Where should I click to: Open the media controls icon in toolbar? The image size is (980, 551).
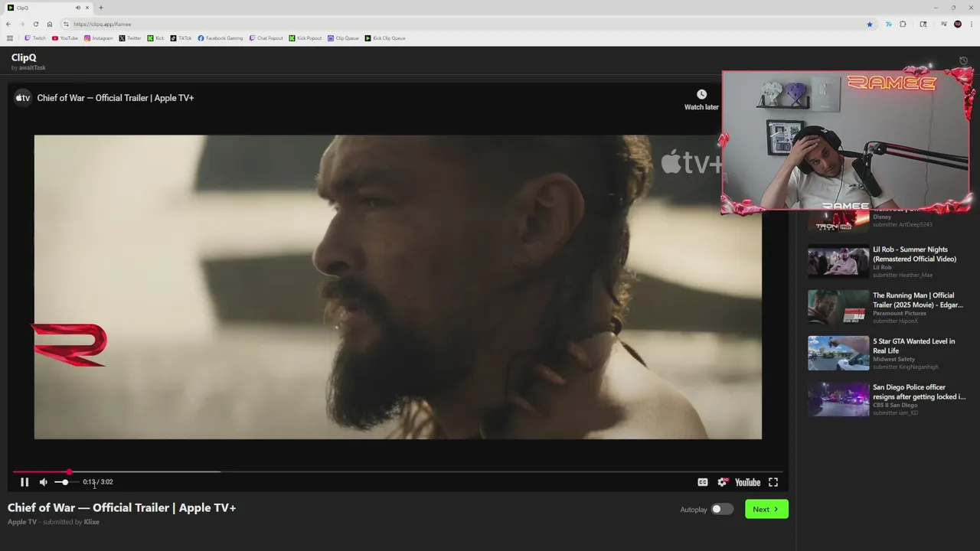[944, 24]
